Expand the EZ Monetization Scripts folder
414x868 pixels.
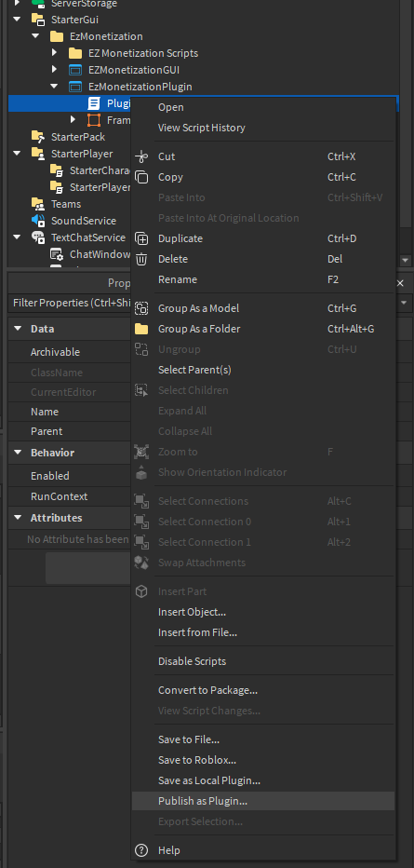tap(54, 54)
